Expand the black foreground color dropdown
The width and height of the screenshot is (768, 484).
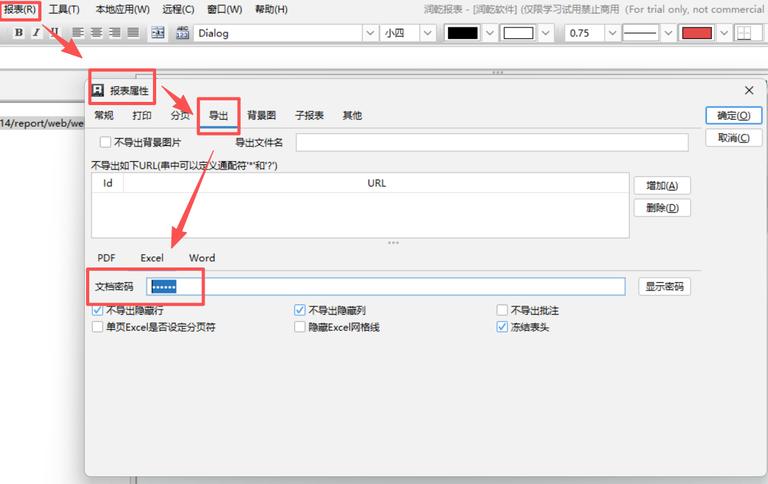489,33
